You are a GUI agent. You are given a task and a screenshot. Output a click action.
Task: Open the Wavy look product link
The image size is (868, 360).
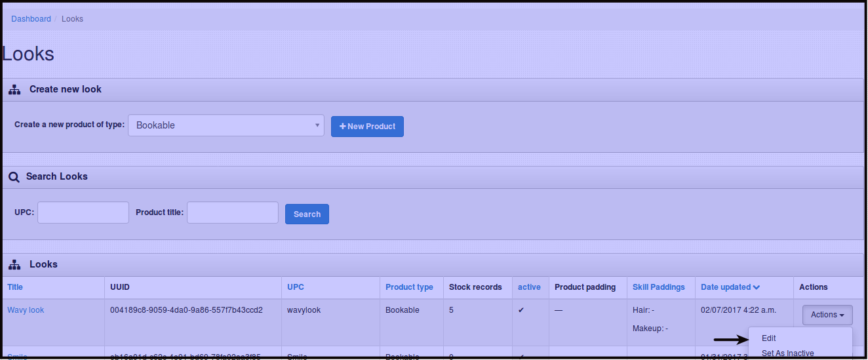coord(26,310)
